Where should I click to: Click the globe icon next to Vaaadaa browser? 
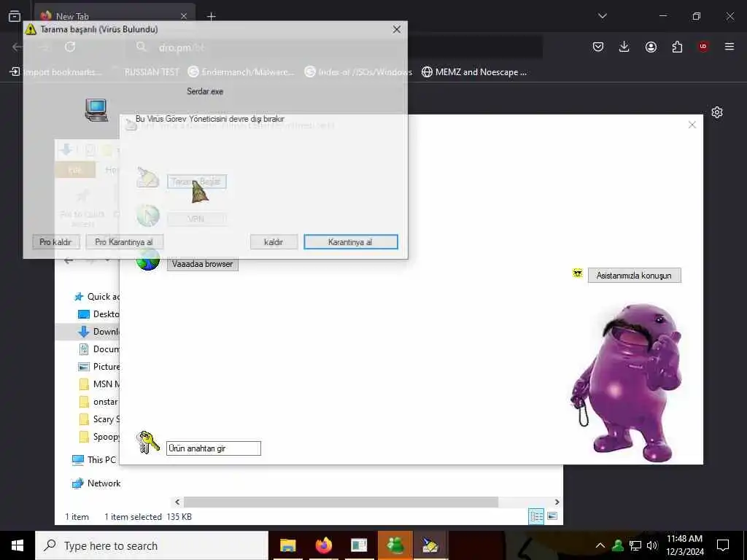click(147, 261)
